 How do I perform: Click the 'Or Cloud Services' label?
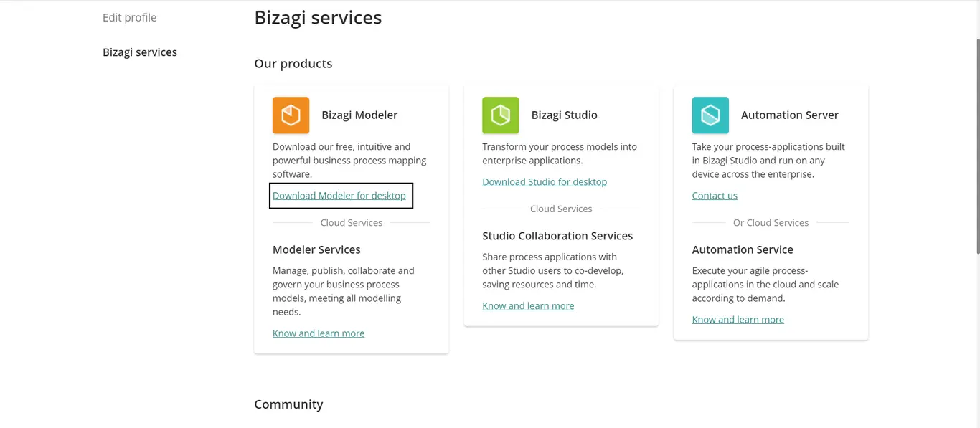click(x=771, y=223)
